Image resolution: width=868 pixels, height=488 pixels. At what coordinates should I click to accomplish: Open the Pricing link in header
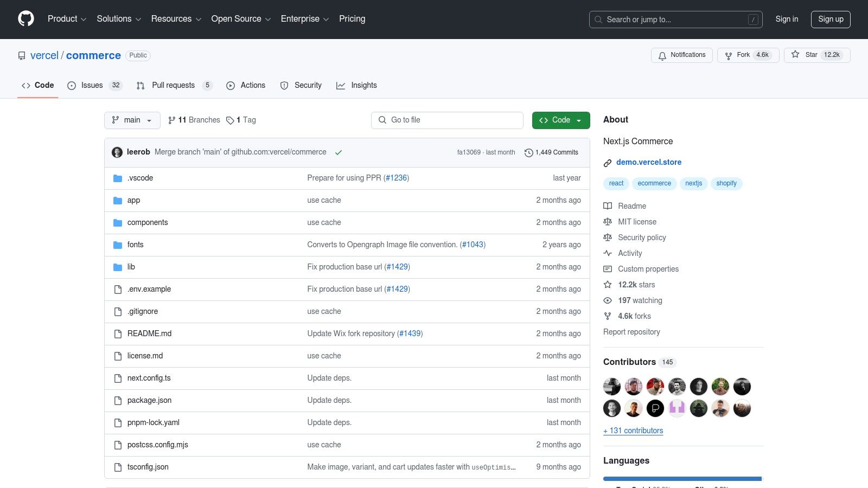[x=352, y=19]
